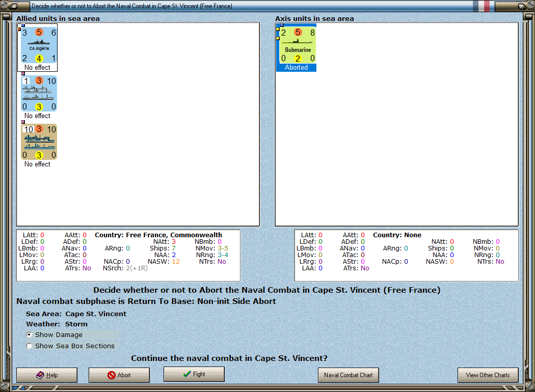Click the Allied NMov value 3-5
Screen dimensions: 535x392
point(223,248)
